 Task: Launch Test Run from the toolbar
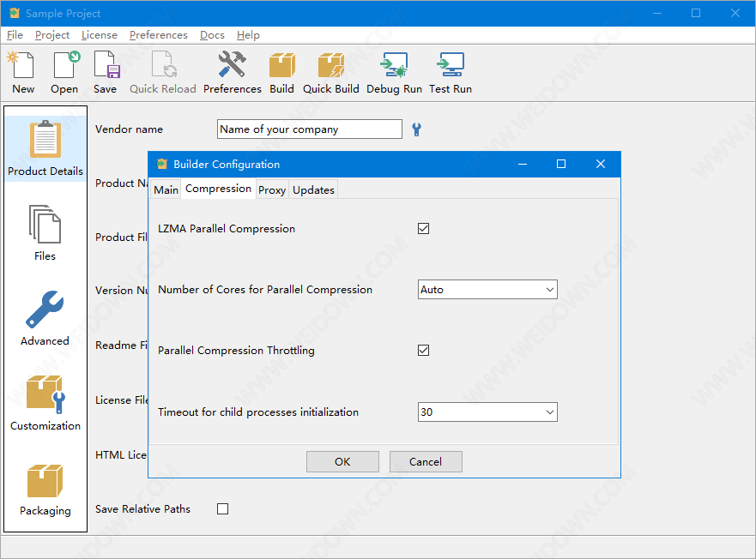click(x=451, y=73)
